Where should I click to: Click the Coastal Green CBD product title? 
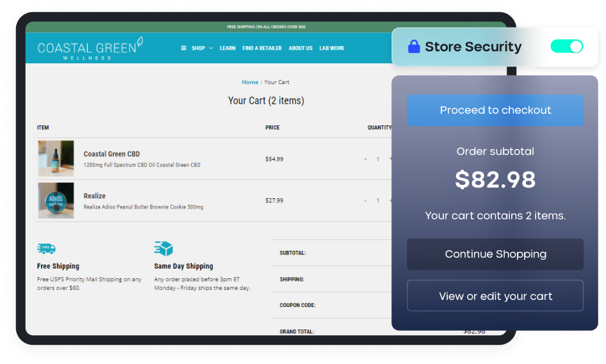(111, 154)
